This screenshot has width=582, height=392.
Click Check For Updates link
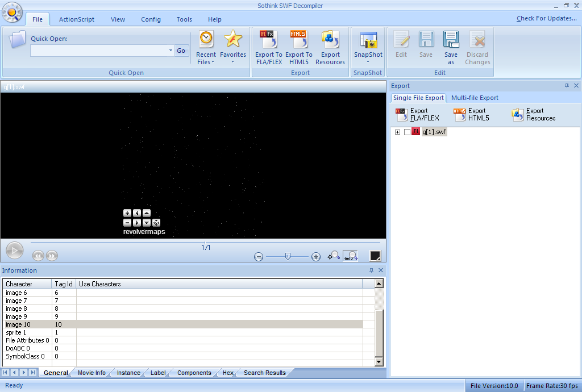click(546, 18)
